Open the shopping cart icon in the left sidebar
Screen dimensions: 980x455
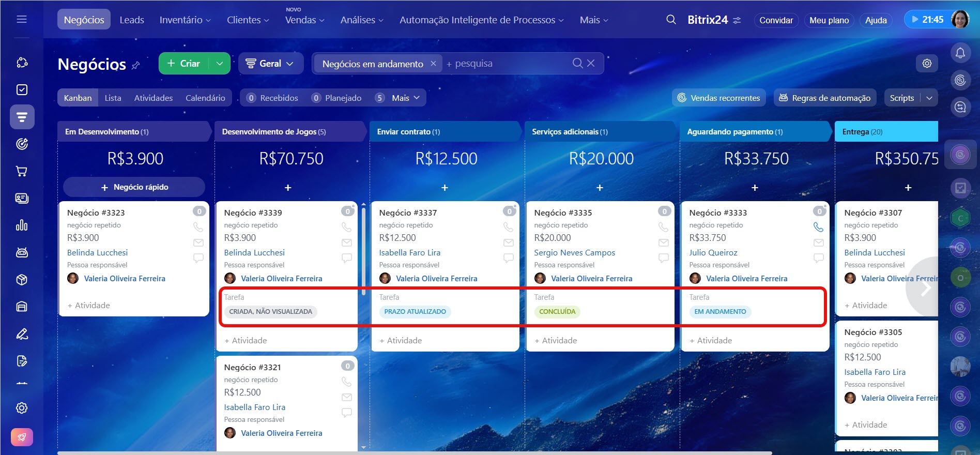22,171
